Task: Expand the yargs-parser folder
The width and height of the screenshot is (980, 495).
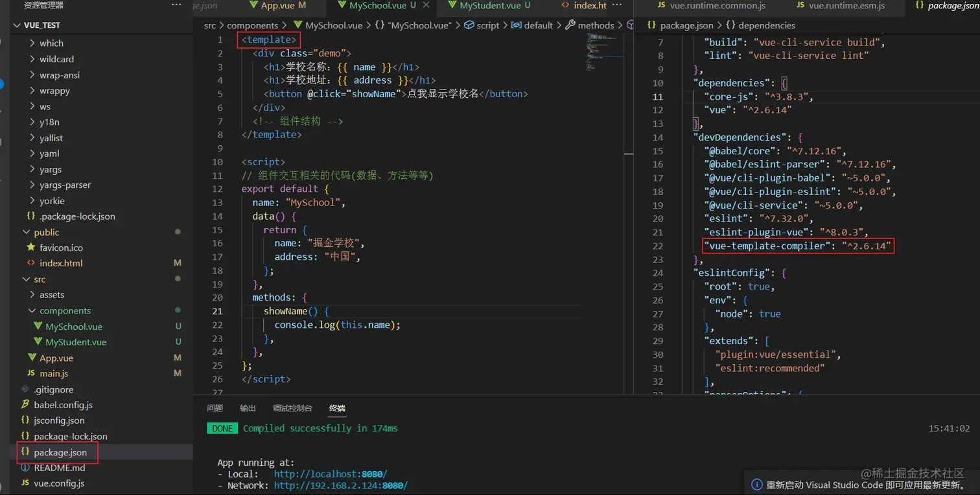Action: click(x=32, y=185)
